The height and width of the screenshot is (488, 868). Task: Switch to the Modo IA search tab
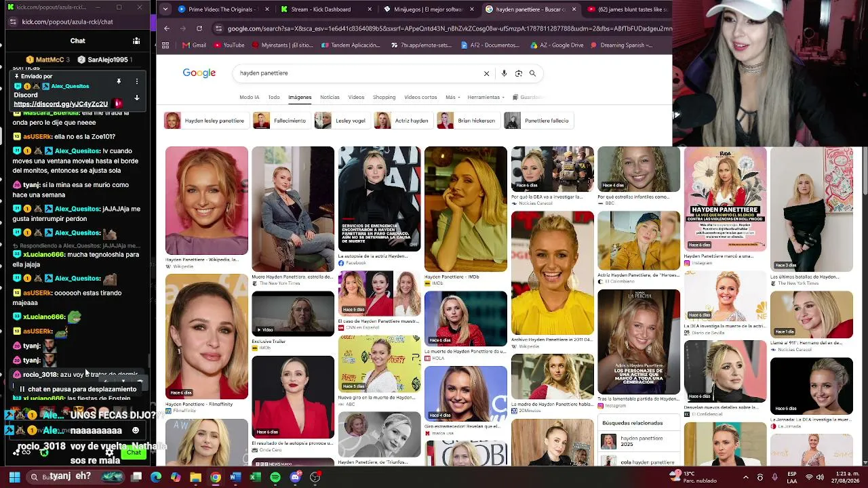coord(250,98)
